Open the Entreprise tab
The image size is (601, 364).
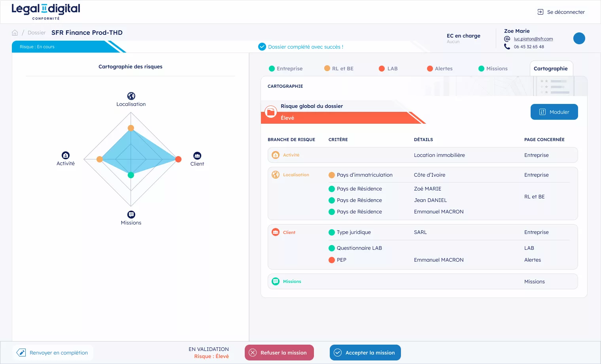coord(285,68)
